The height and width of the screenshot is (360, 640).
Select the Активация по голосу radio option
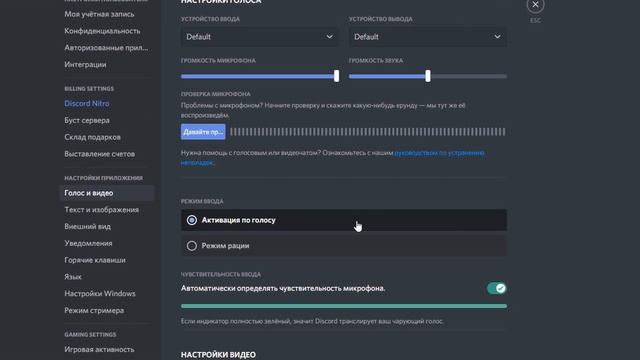(344, 220)
